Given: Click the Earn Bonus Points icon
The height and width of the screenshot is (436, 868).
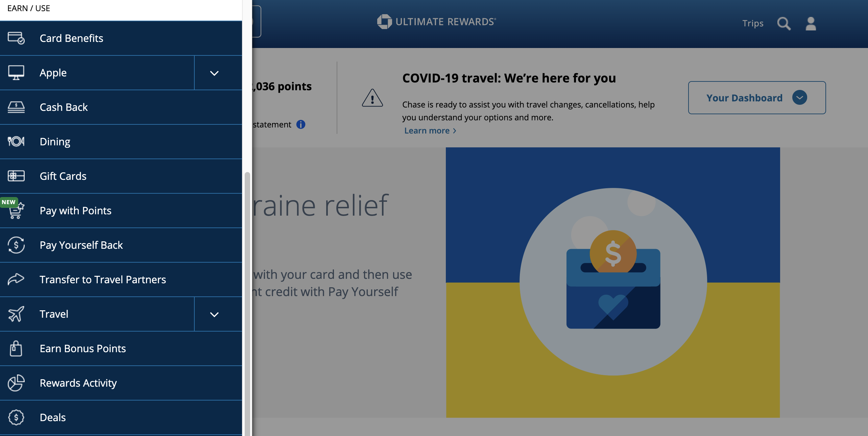Looking at the screenshot, I should pos(16,347).
